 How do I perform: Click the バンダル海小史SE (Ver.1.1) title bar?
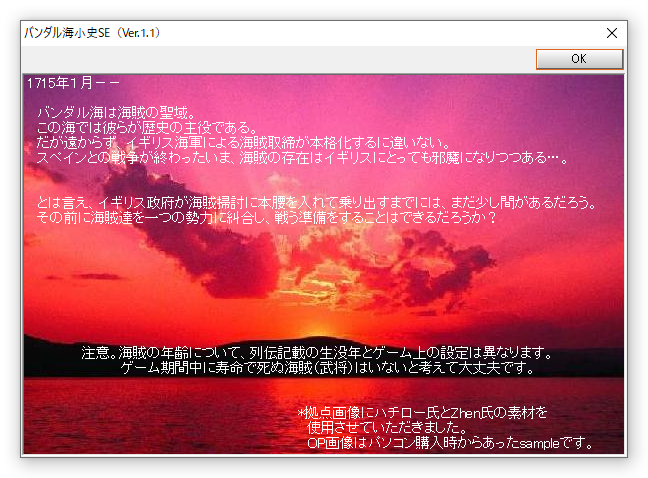click(x=300, y=32)
